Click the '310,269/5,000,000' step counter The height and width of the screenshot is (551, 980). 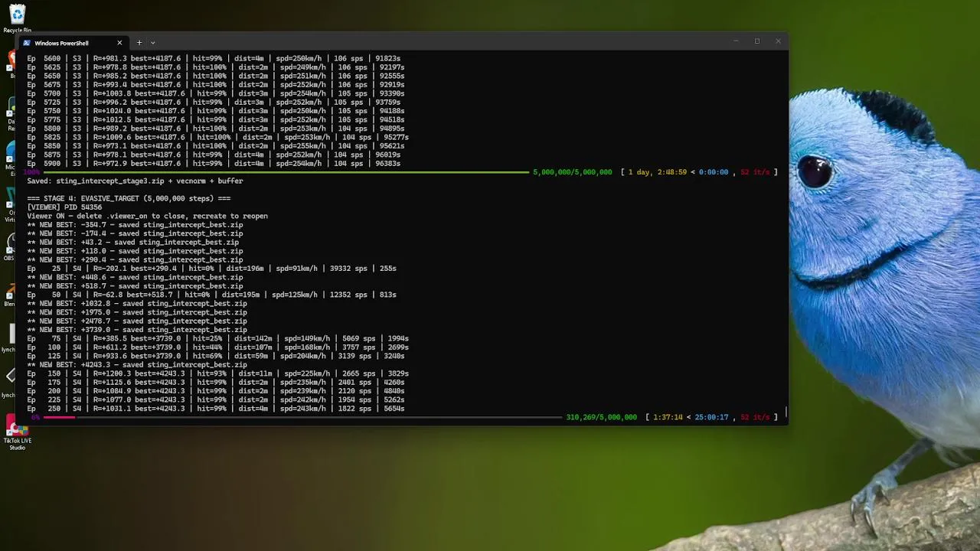pyautogui.click(x=601, y=417)
